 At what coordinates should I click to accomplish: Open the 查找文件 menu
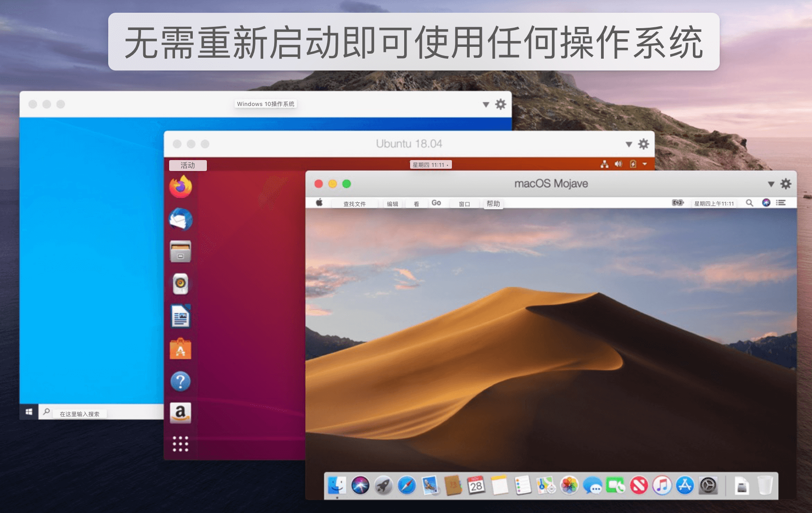355,204
